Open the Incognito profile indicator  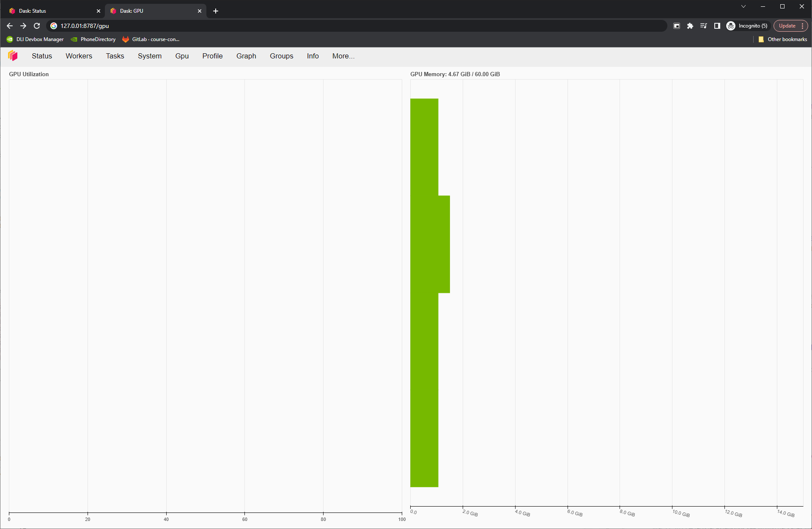[747, 26]
